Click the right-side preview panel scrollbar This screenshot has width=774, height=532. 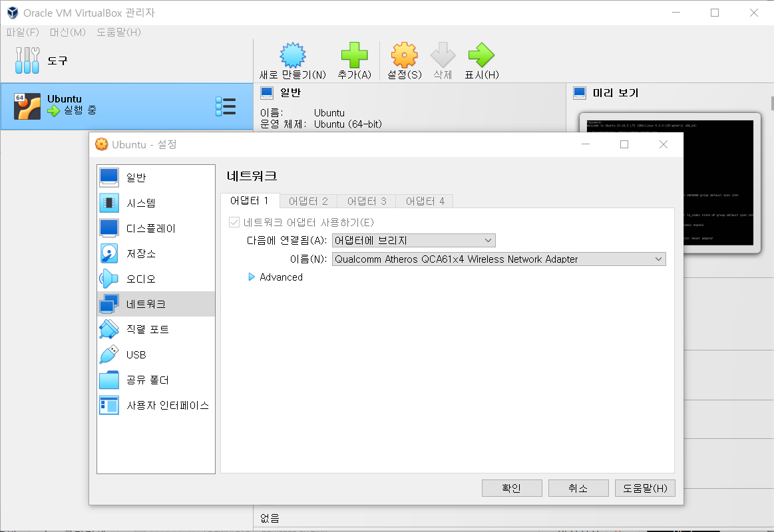pos(770,106)
